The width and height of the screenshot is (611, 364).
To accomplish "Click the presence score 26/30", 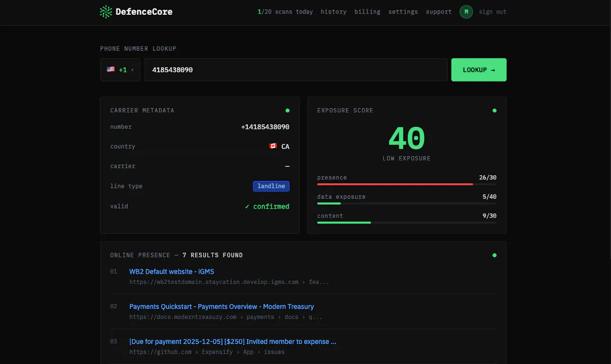I will point(488,178).
